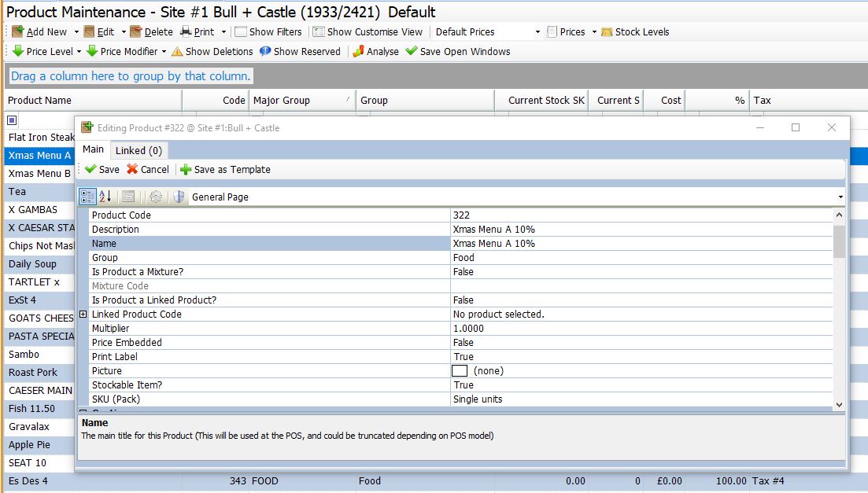Click Save Open Windows
This screenshot has height=493, width=868.
pos(458,51)
